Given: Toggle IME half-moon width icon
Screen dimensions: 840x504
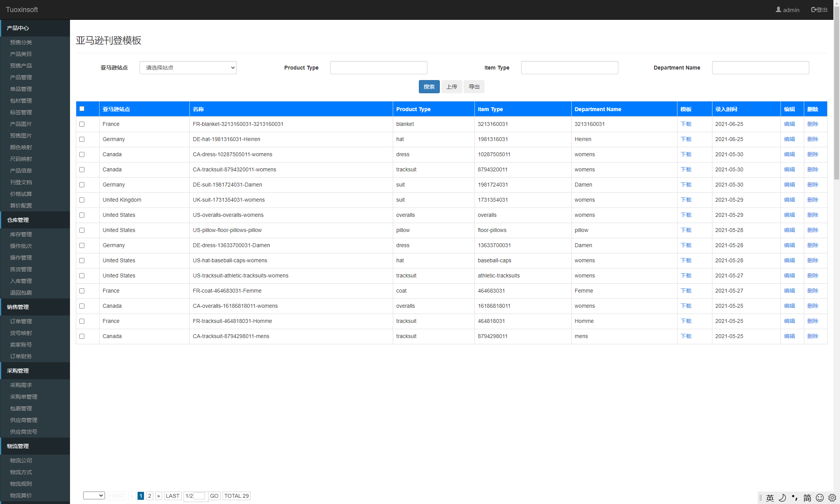Looking at the screenshot, I should (x=782, y=498).
